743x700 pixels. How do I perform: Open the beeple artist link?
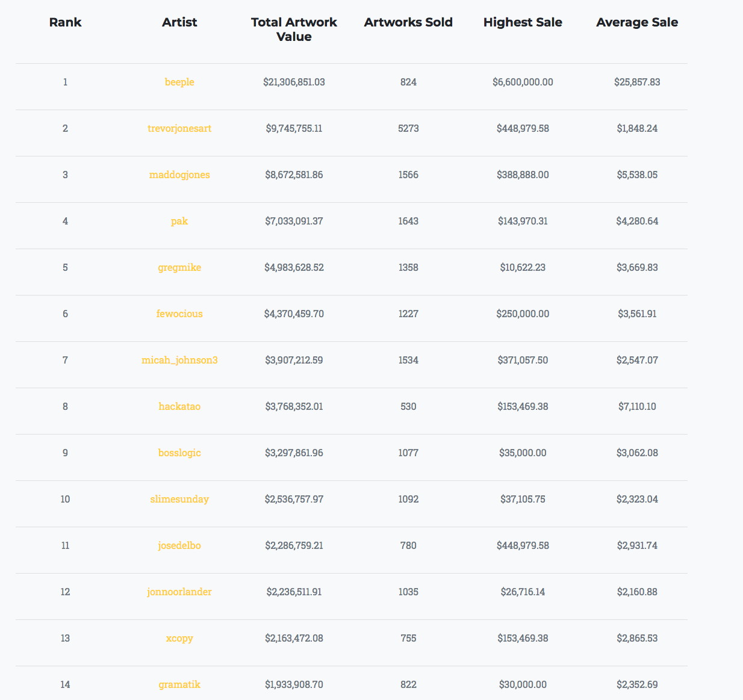pyautogui.click(x=179, y=82)
